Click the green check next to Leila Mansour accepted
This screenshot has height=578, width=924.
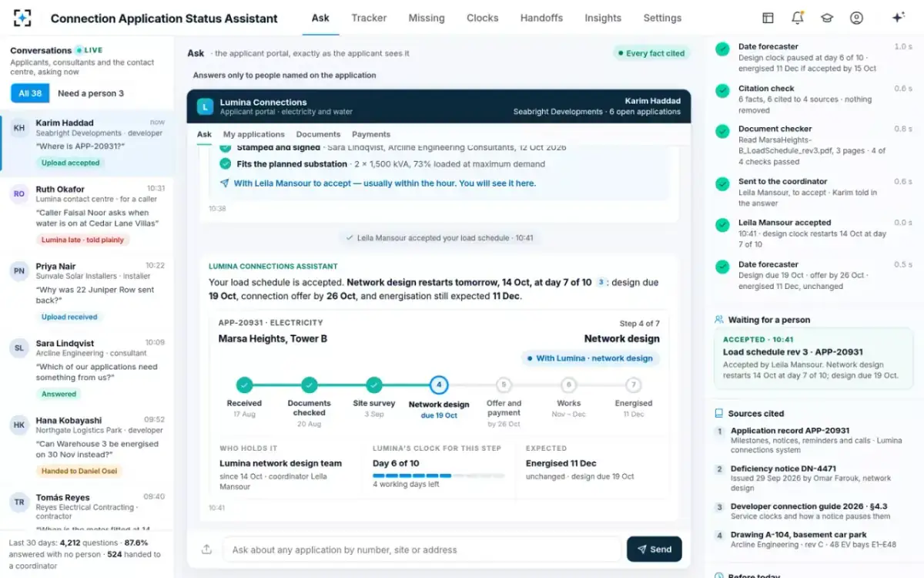(722, 225)
